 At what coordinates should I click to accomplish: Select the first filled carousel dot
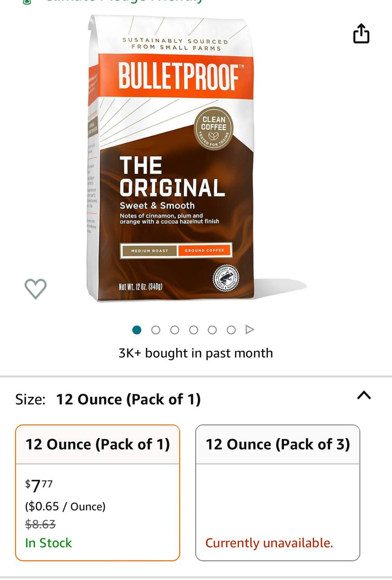(137, 330)
